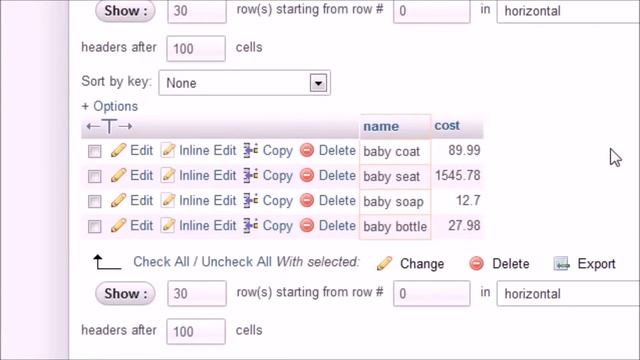Viewport: 640px width, 360px height.
Task: Click the Copy icon for baby coat row
Action: click(251, 150)
